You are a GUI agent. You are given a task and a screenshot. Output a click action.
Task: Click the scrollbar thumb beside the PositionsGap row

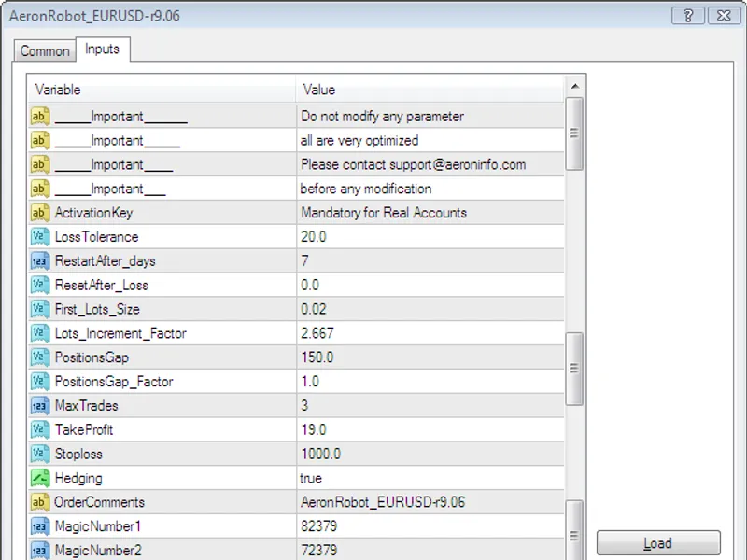(x=574, y=369)
